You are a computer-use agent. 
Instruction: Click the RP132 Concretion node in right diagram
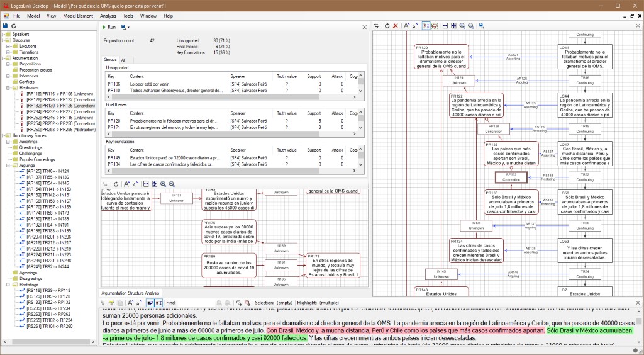pos(511,177)
